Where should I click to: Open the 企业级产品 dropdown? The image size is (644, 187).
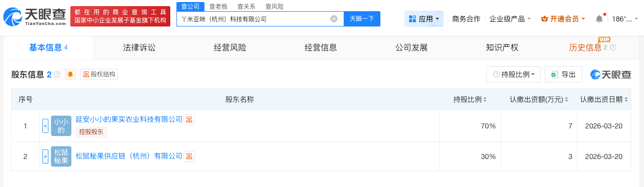pyautogui.click(x=510, y=19)
